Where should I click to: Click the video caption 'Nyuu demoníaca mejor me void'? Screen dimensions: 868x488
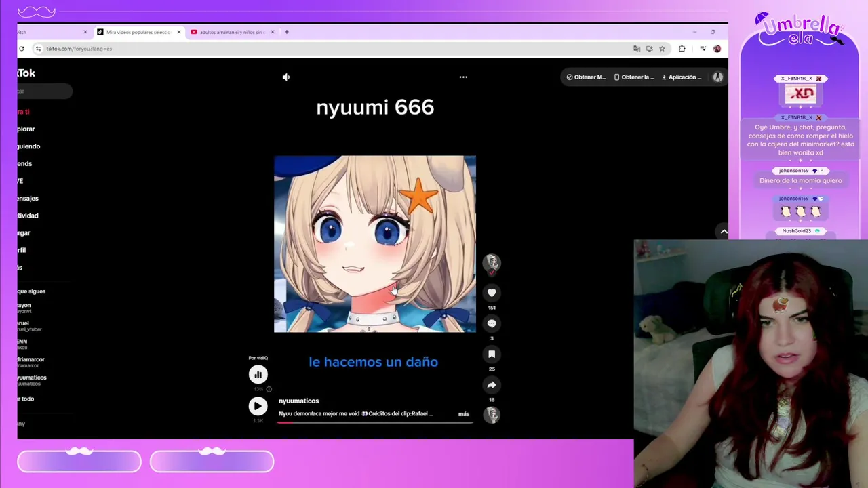click(319, 414)
